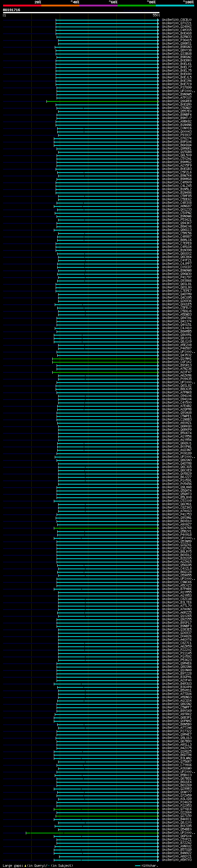Open hit UniRef100_Q24842
Image resolution: width=197 pixels, height=868 pixels.
(176, 26)
